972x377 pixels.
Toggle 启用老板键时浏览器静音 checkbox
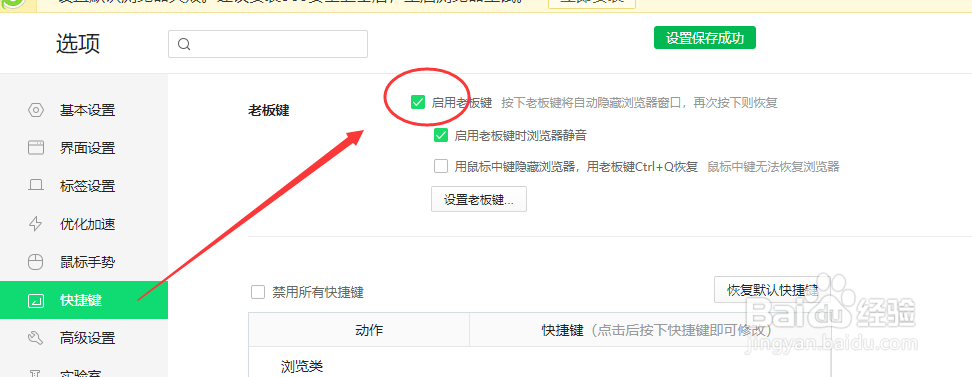point(441,135)
